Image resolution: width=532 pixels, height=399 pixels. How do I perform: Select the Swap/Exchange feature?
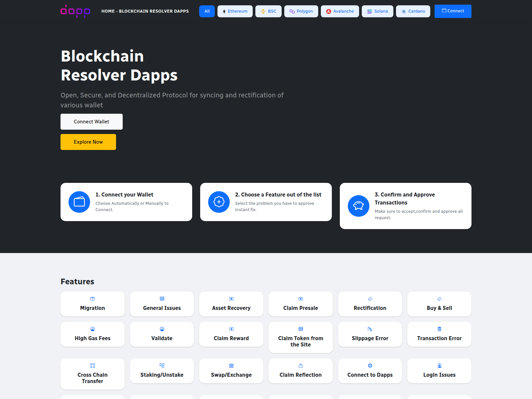(x=231, y=371)
